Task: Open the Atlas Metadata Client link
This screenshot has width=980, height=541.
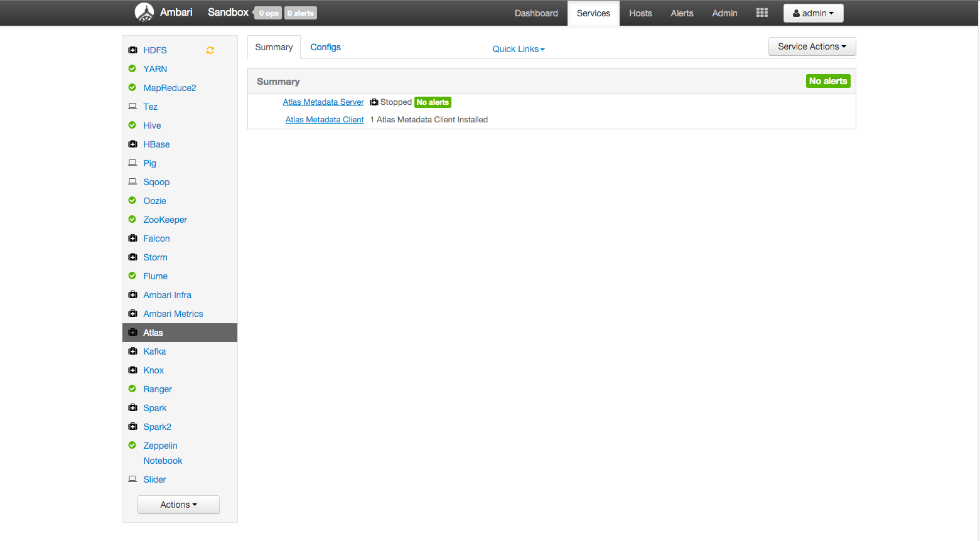Action: coord(325,120)
